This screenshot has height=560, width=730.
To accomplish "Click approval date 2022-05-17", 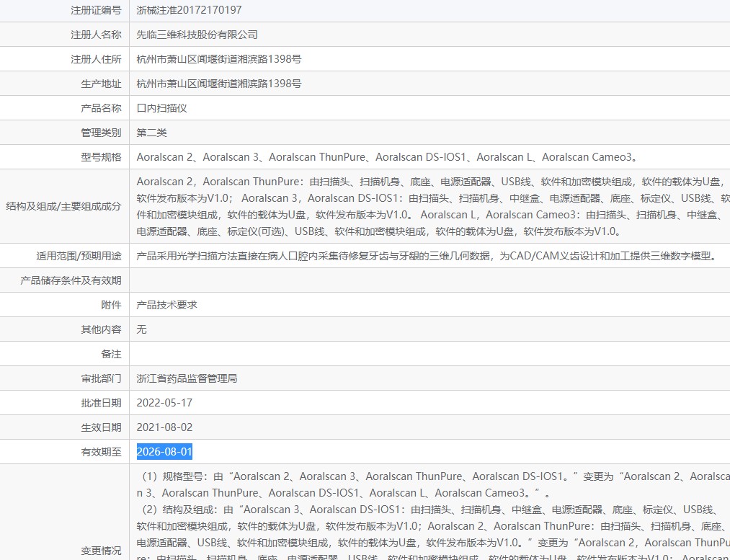I will pyautogui.click(x=164, y=403).
